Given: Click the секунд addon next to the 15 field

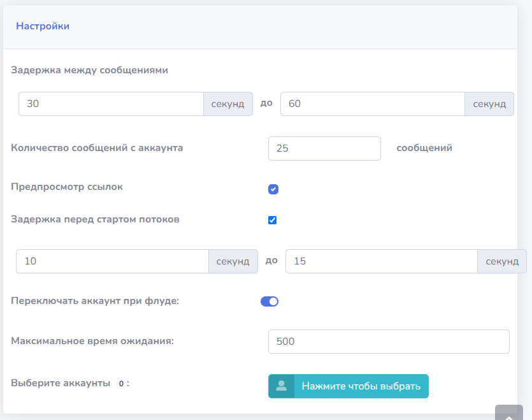Looking at the screenshot, I should click(x=502, y=261).
